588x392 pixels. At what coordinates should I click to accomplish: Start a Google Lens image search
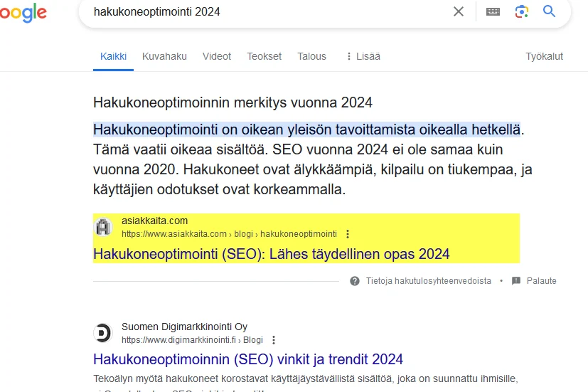522,11
